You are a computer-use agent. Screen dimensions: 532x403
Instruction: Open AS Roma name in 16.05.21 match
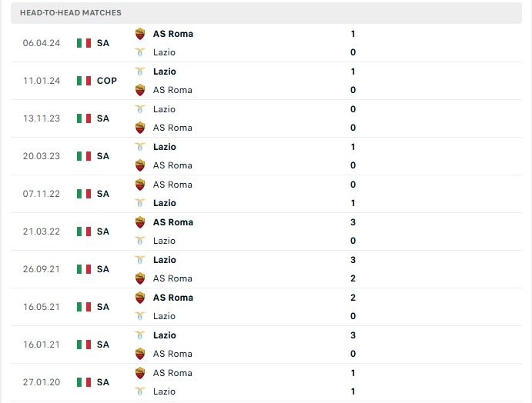point(172,298)
